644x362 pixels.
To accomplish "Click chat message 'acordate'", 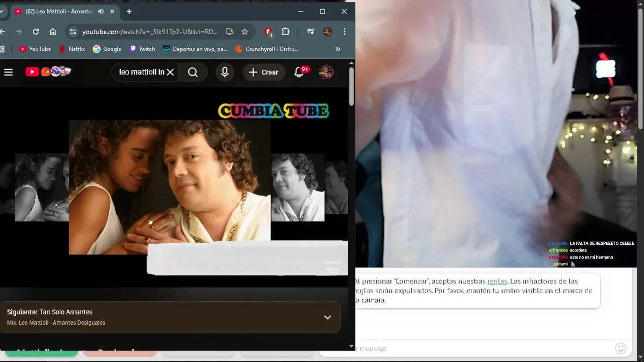I will [578, 250].
